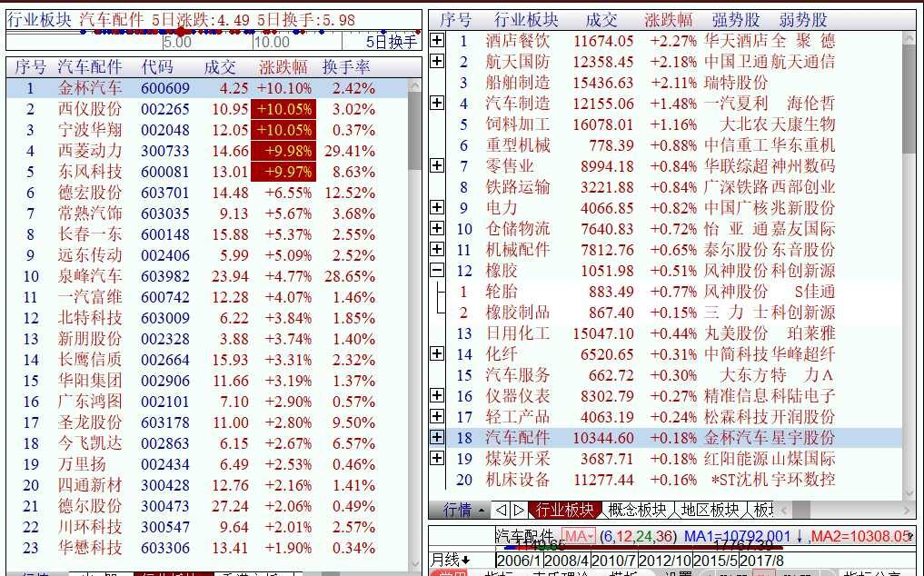
Task: Select the 船舶制造 sector row
Action: click(674, 83)
